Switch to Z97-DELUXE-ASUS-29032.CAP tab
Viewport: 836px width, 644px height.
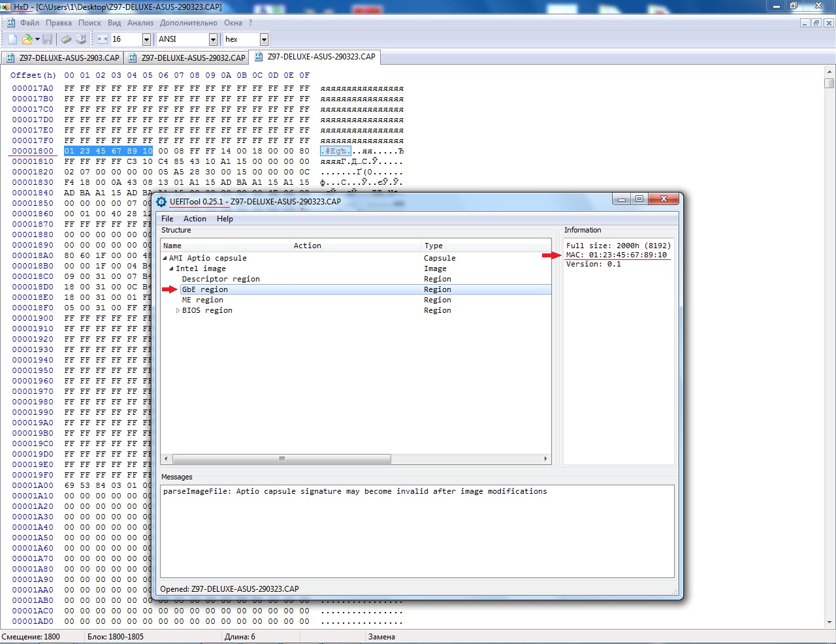tap(187, 57)
